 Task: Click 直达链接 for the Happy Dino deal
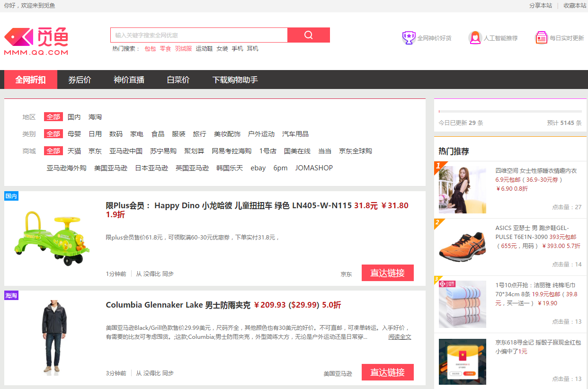point(388,273)
